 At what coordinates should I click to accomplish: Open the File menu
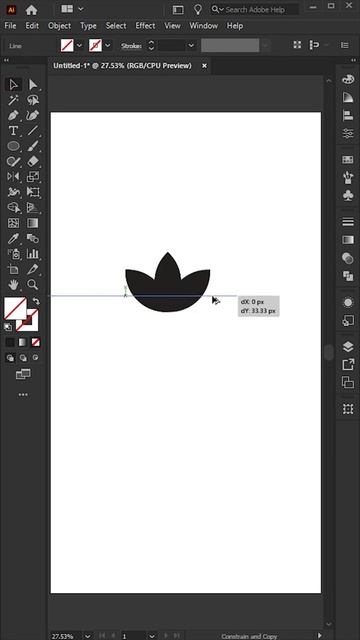(10, 26)
